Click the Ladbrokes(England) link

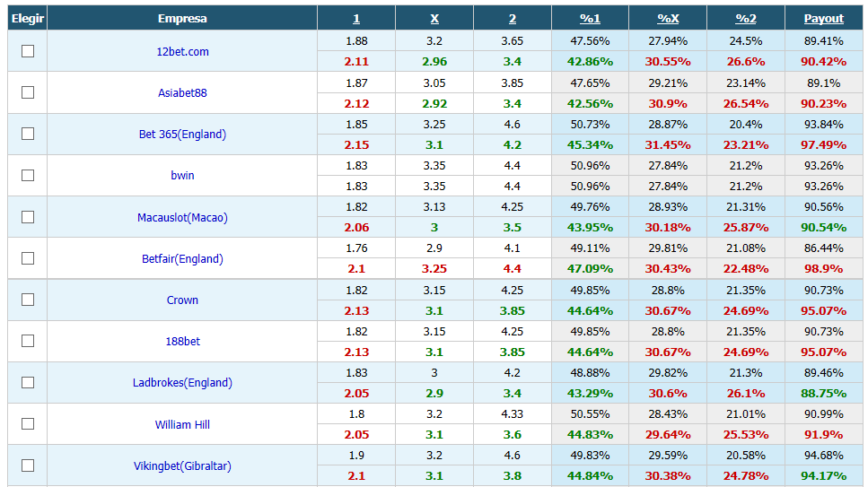click(183, 383)
